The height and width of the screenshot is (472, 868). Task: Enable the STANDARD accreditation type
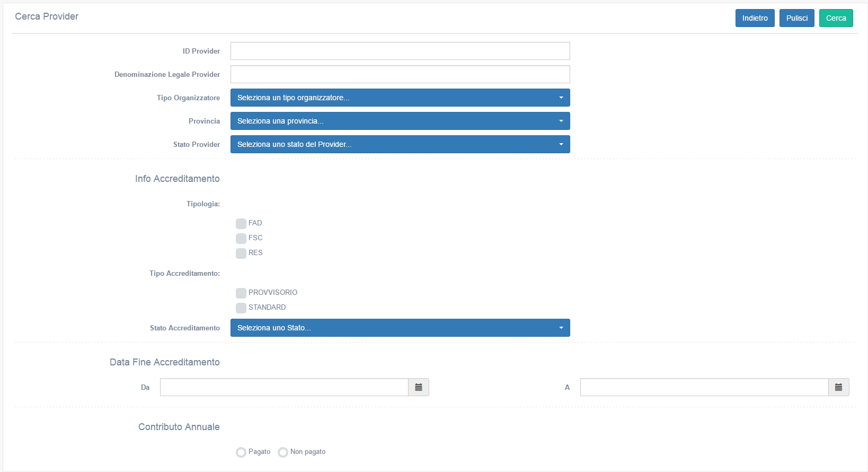[241, 308]
